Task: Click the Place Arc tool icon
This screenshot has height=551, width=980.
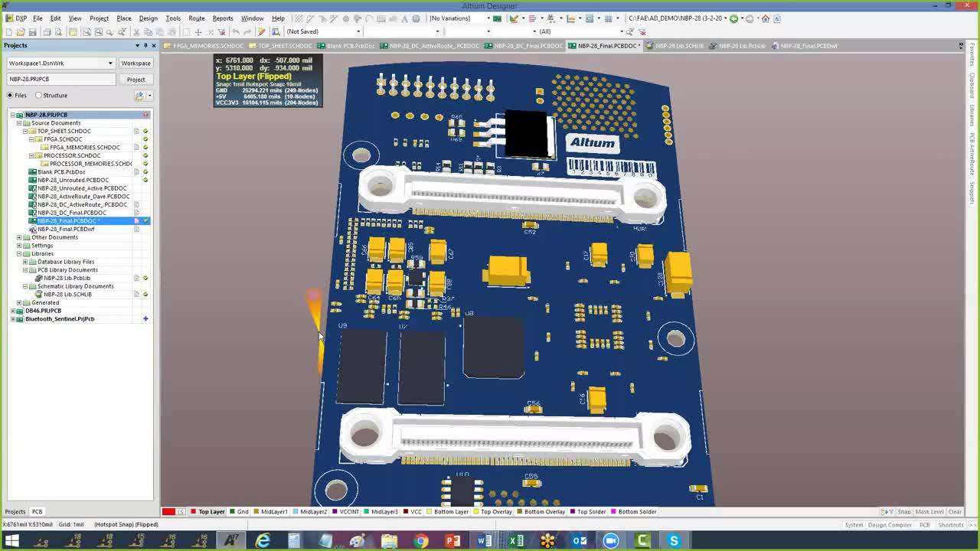Action: (x=369, y=18)
